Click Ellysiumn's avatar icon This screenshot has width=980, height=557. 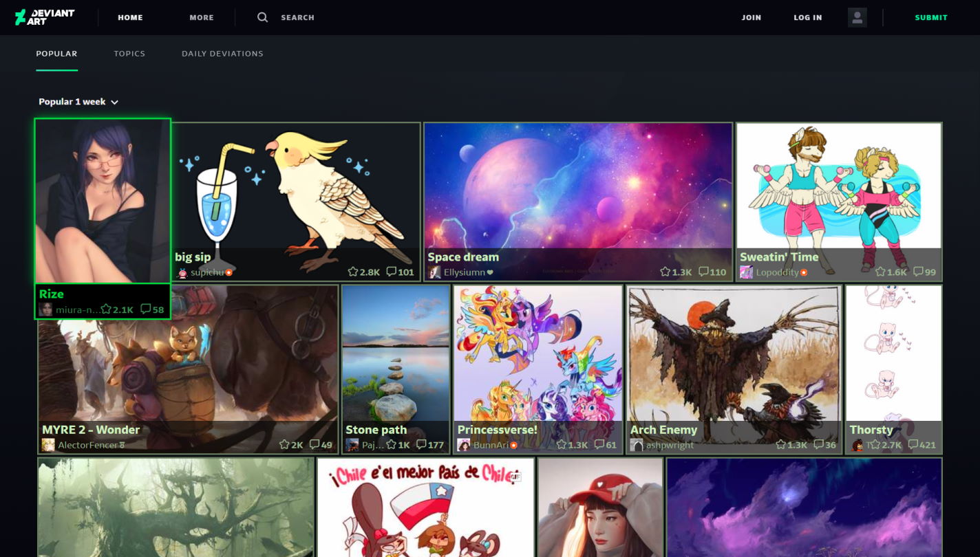click(435, 272)
